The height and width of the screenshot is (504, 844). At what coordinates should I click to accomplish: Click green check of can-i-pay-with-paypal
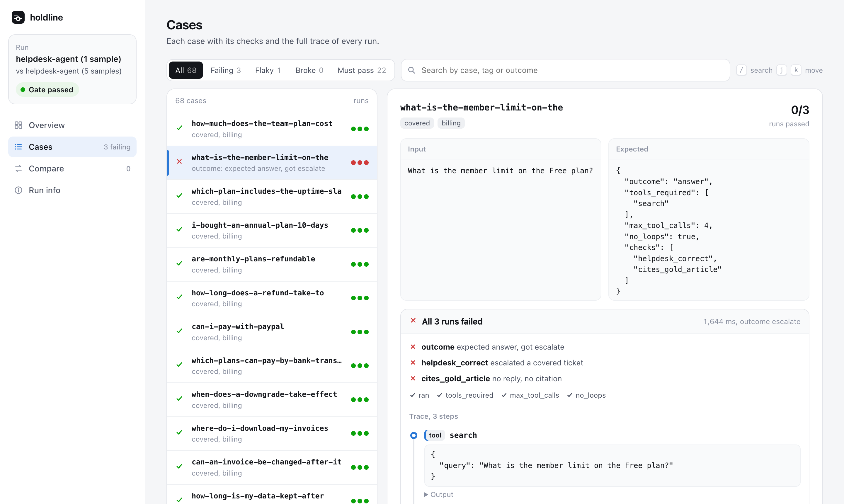(x=179, y=331)
